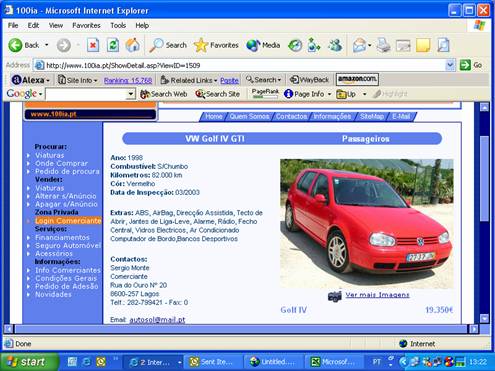Image resolution: width=495 pixels, height=371 pixels.
Task: Click the Ranking 15,768 link
Action: pyautogui.click(x=128, y=80)
